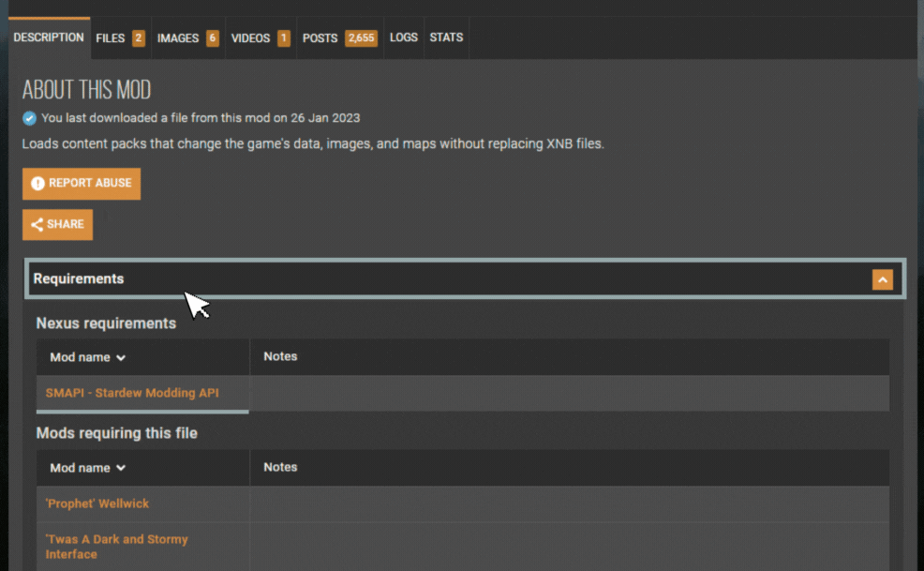Sort Nexus requirements by Mod name chevron
This screenshot has height=571, width=924.
pyautogui.click(x=121, y=357)
